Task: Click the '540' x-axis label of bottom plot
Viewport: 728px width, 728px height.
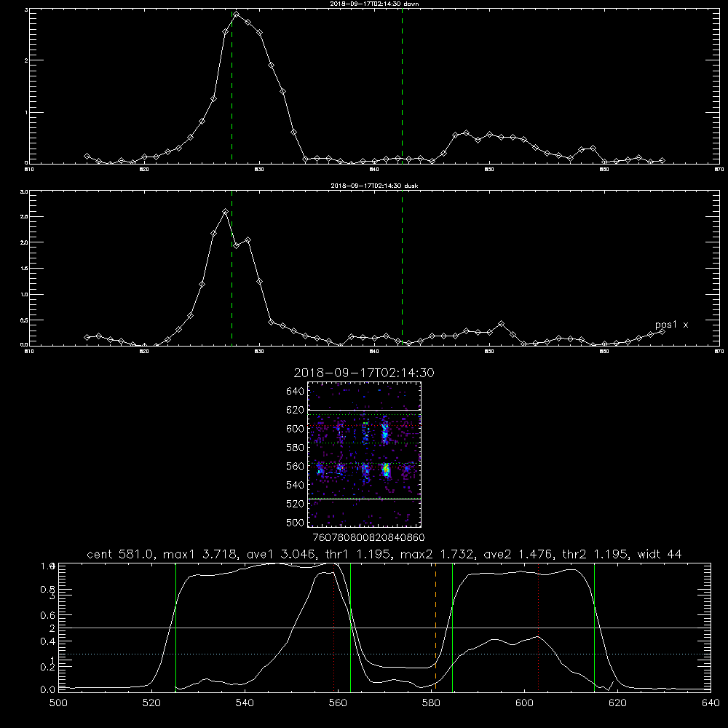Action: point(245,703)
